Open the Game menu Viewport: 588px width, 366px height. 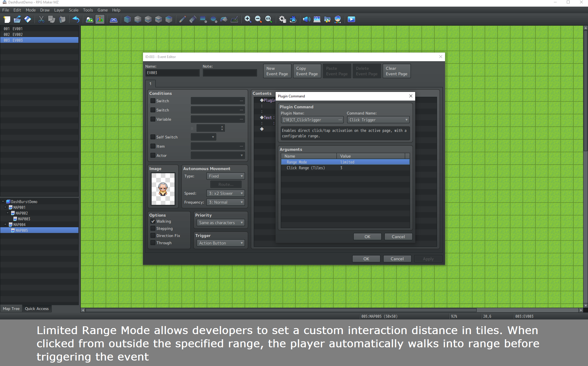[102, 10]
